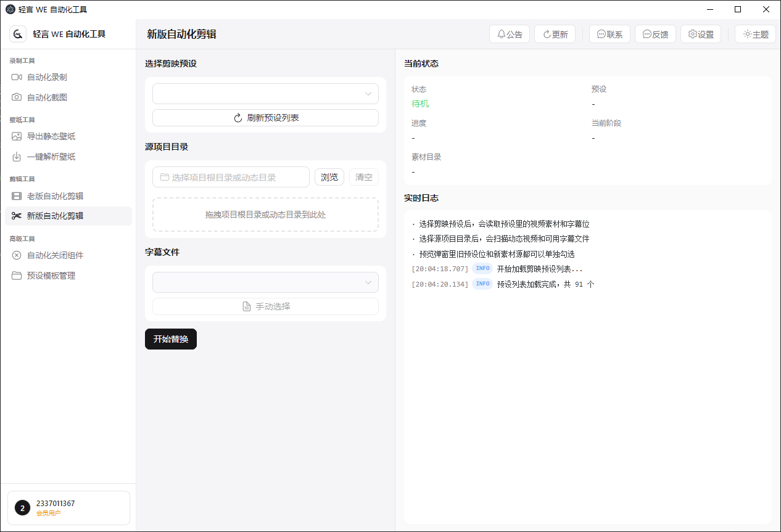Click the 自动化关闭组件 circle icon
This screenshot has width=781, height=532.
[16, 255]
